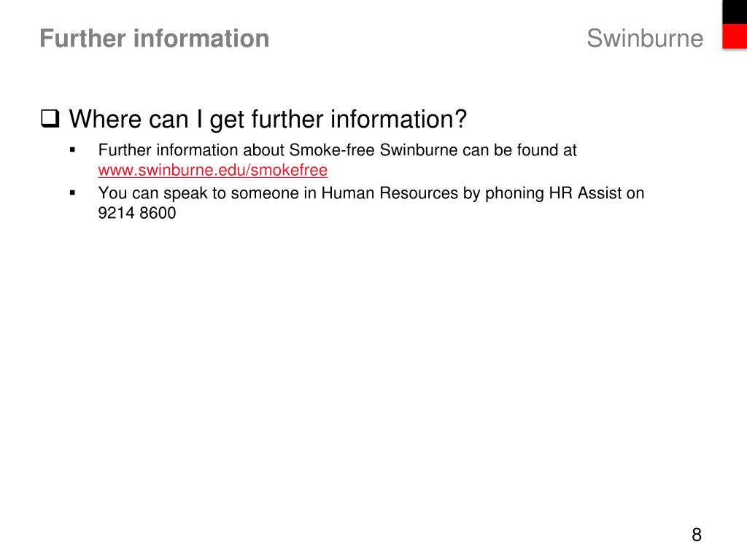Click the black square in the logo

pos(735,12)
